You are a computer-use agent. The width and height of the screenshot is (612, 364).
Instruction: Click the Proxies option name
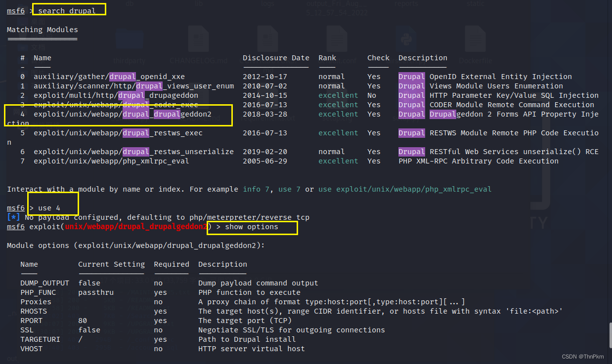tap(36, 302)
